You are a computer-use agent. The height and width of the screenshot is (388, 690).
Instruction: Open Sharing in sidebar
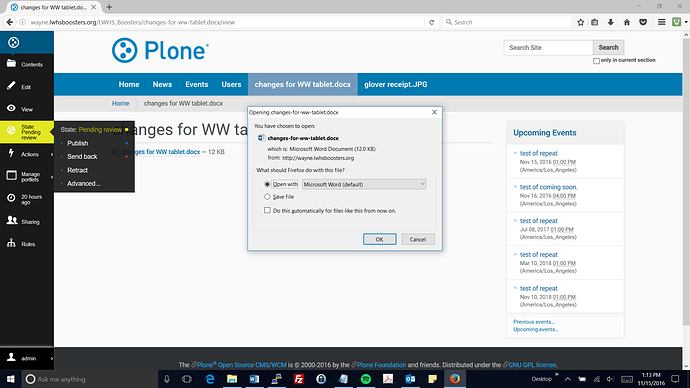coord(27,221)
